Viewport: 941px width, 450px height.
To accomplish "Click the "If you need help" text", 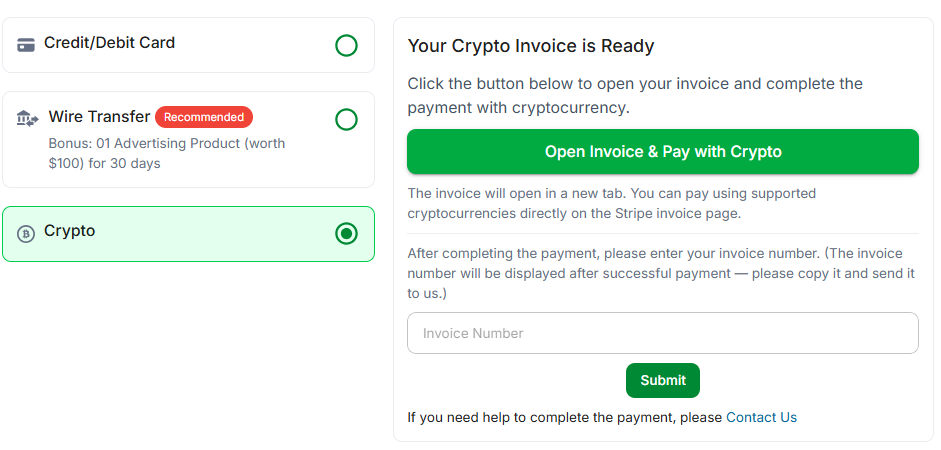I will click(x=565, y=417).
